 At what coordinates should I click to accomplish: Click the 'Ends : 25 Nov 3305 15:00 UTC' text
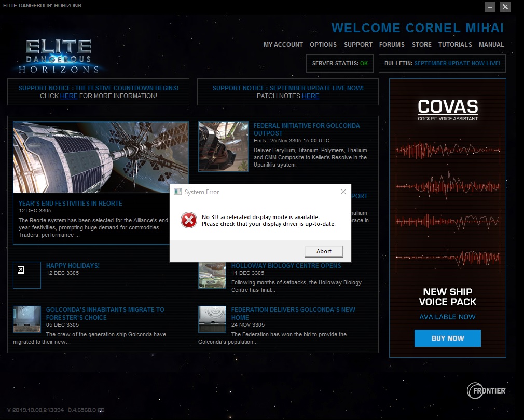pos(292,141)
